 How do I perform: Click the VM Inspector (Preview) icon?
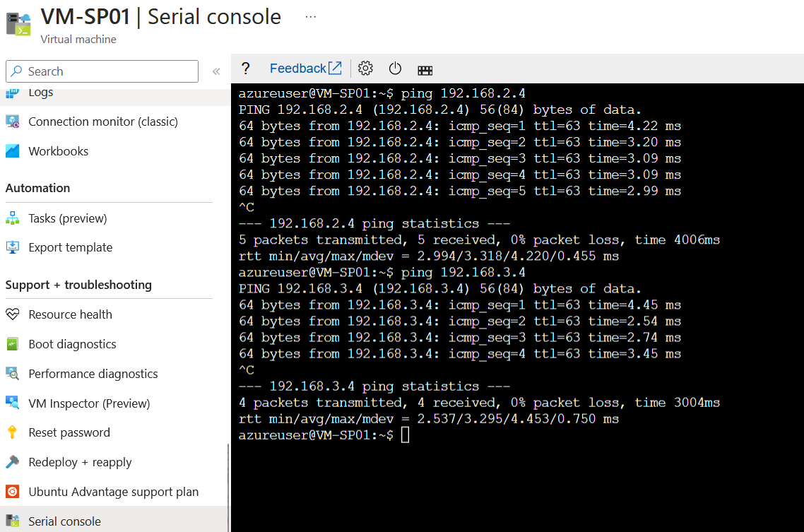(12, 403)
